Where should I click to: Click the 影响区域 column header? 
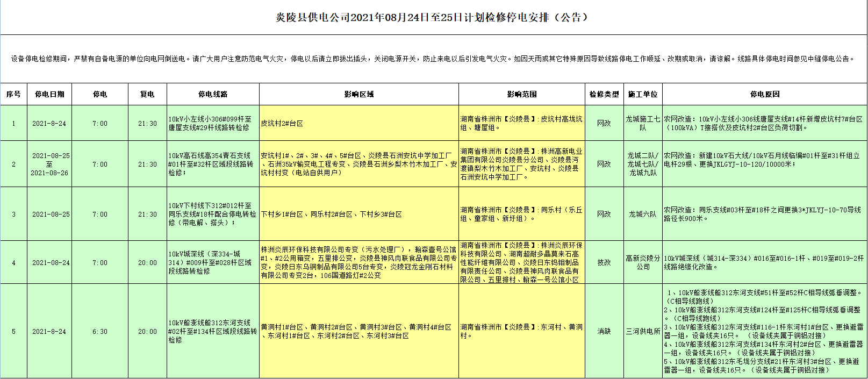coord(358,94)
